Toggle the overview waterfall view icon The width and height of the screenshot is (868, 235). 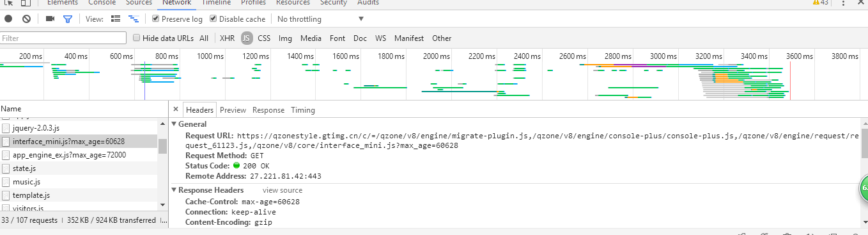pos(134,19)
